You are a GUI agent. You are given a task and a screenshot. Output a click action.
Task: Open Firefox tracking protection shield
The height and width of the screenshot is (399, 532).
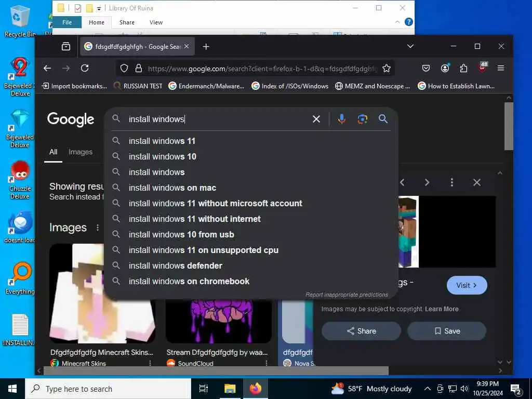tap(124, 68)
